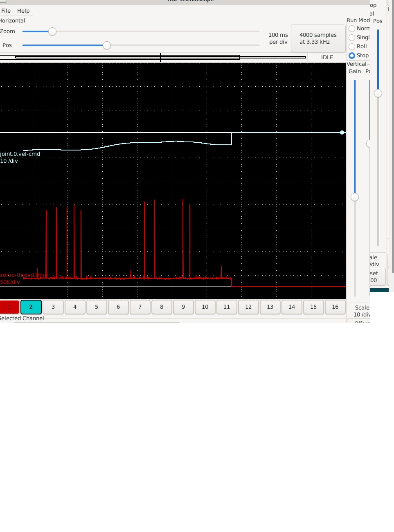Open the 100 ms per div time base selector
Screen dimensions: 394x532
pos(278,38)
